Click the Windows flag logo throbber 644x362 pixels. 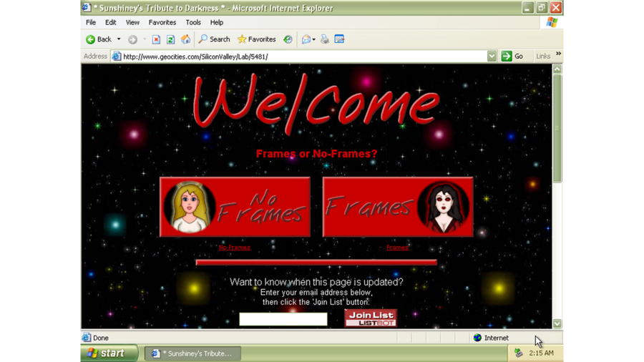click(x=552, y=23)
